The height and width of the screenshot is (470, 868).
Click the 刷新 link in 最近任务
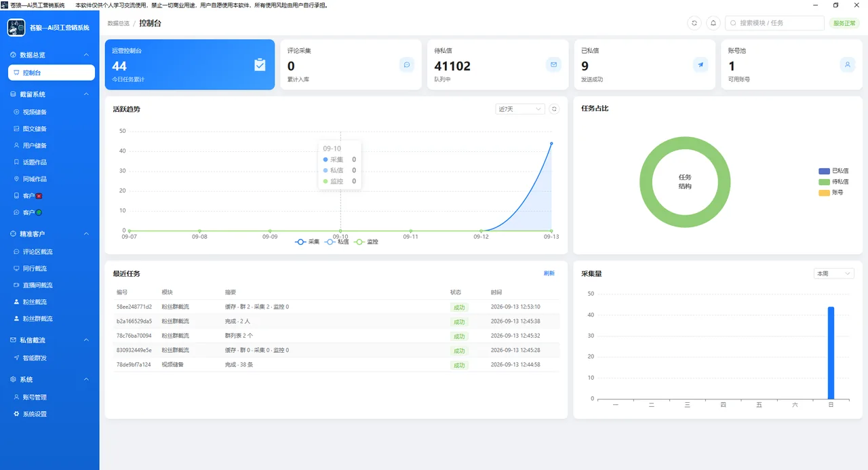click(x=549, y=273)
